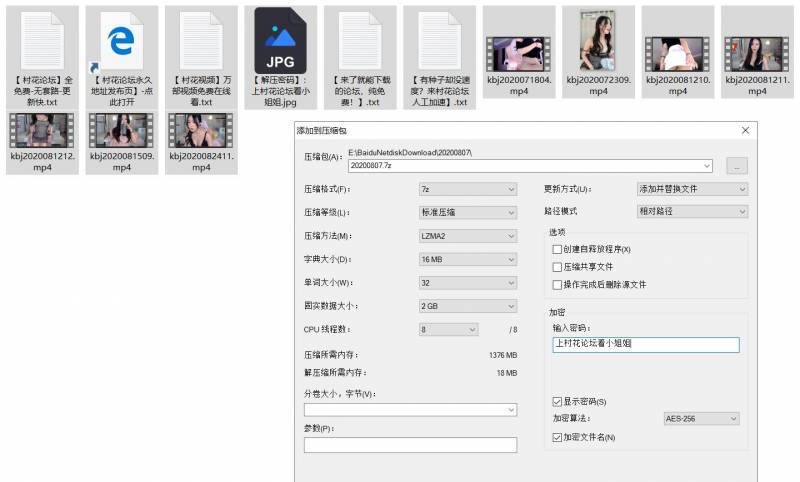Open 压缩方法 dropdown showing LZMA2
Viewport: 800px width, 482px height.
coord(468,236)
